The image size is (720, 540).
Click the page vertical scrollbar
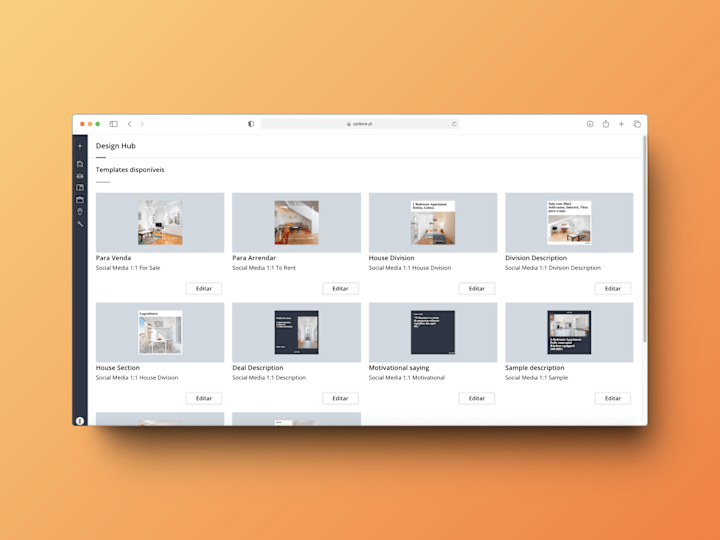(645, 239)
